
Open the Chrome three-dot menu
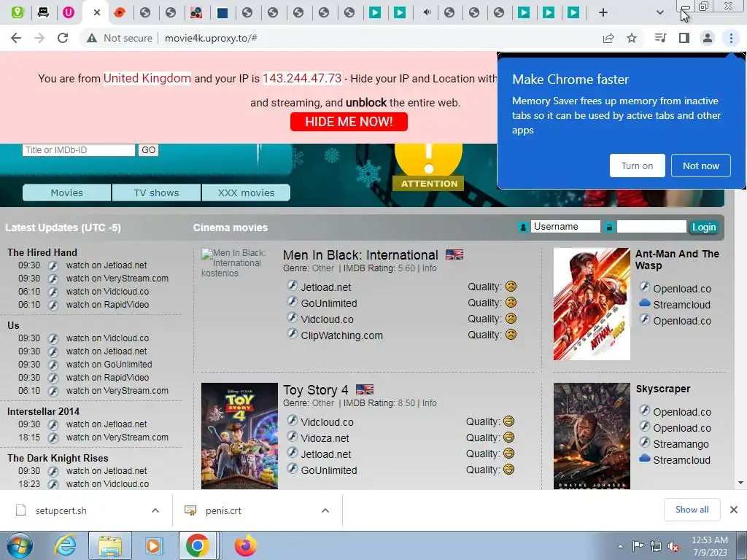pos(731,38)
